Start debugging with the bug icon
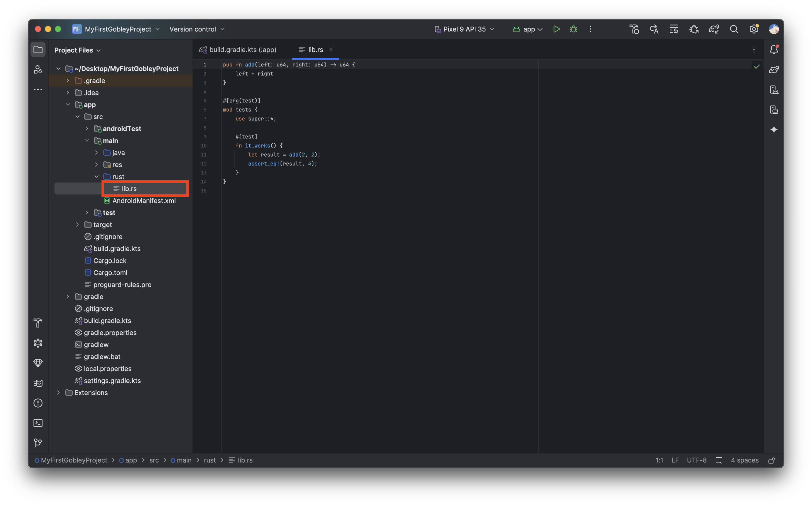Viewport: 812px width, 505px height. [x=573, y=29]
